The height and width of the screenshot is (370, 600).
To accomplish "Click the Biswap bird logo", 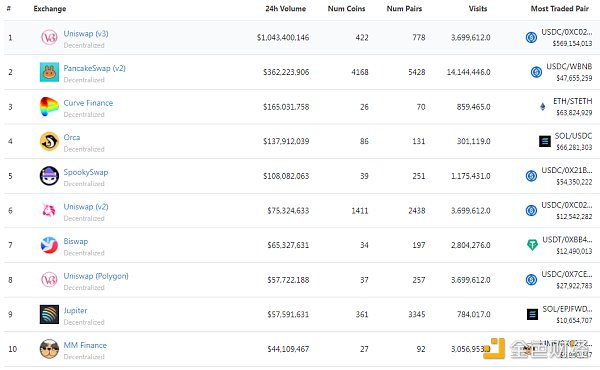I will click(x=49, y=245).
